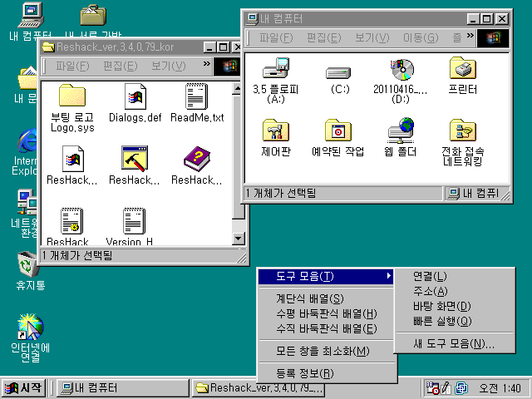Open 편집(E) menu in Reshack window
Screen dimensions: 532x399
(x=120, y=66)
